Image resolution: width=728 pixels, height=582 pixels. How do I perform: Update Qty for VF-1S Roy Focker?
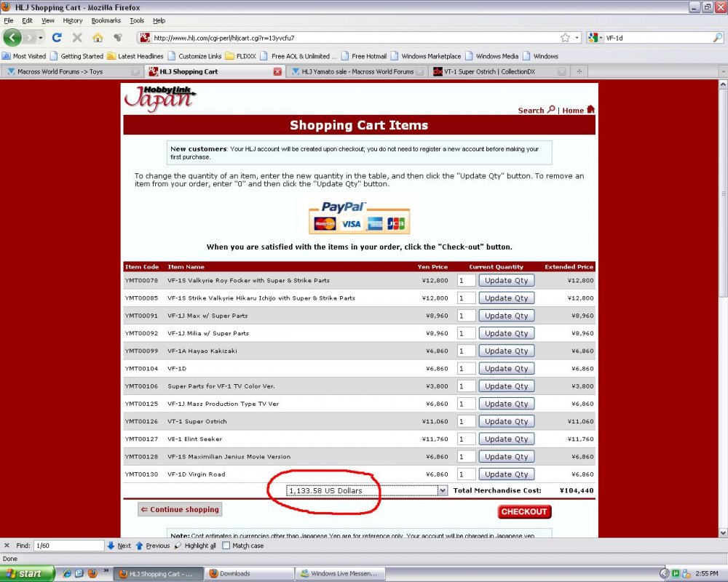(506, 280)
